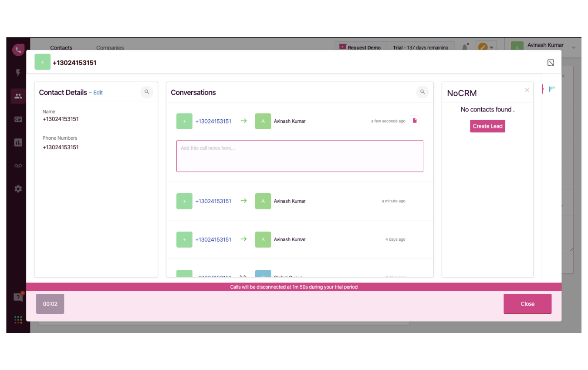Click the pink call note icon
The height and width of the screenshot is (370, 588).
point(414,121)
